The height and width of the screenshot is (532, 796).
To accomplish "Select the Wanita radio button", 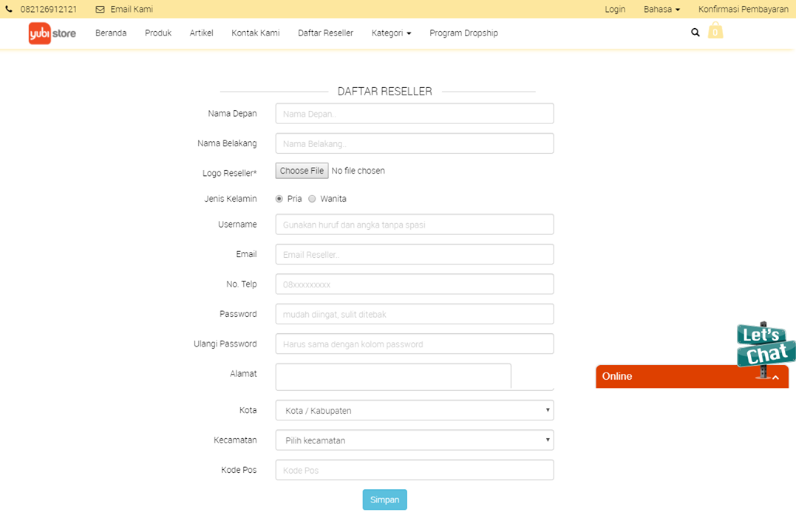I will 312,199.
